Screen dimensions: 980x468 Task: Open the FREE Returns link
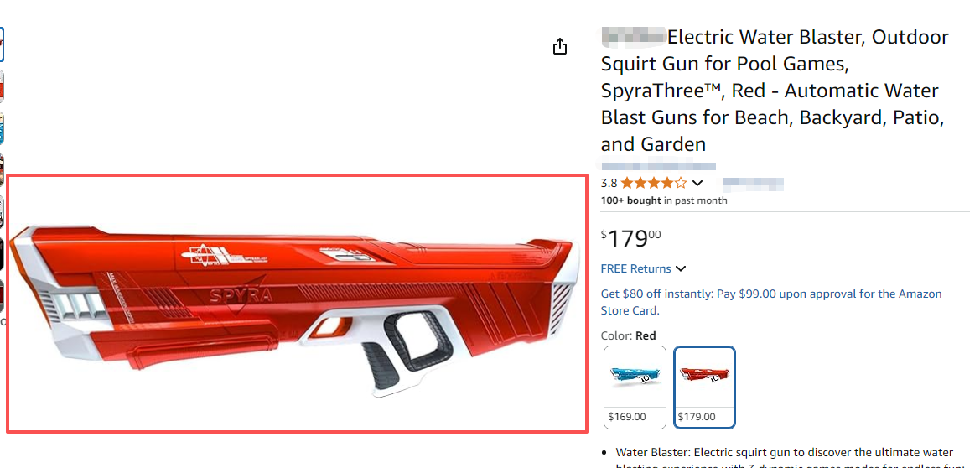[635, 268]
